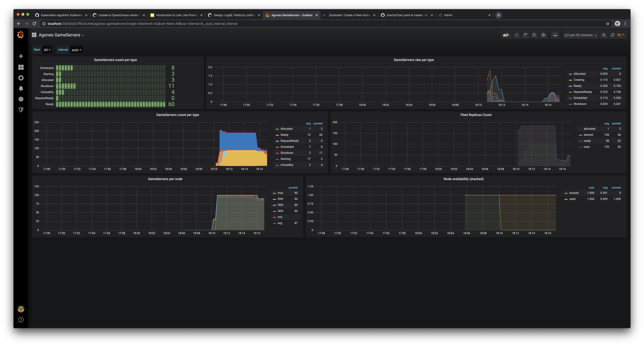The height and width of the screenshot is (346, 644).
Task: Click the Add panel icon
Action: click(x=506, y=35)
